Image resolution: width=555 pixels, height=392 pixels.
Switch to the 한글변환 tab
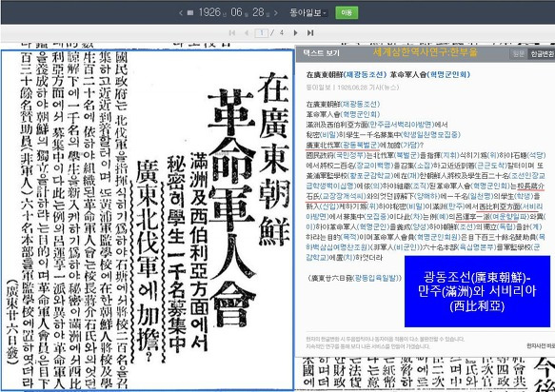(541, 54)
